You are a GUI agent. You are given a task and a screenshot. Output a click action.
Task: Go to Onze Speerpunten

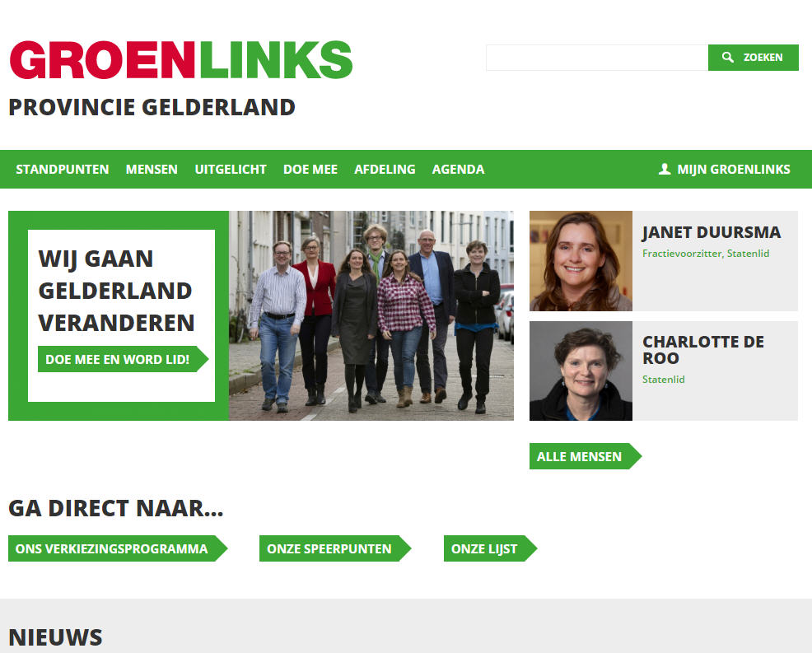(335, 548)
